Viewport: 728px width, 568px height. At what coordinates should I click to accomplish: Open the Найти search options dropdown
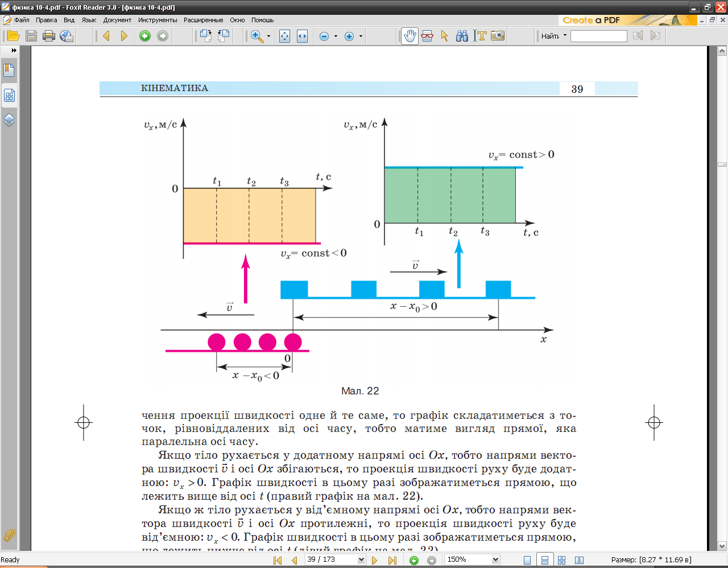click(x=565, y=36)
